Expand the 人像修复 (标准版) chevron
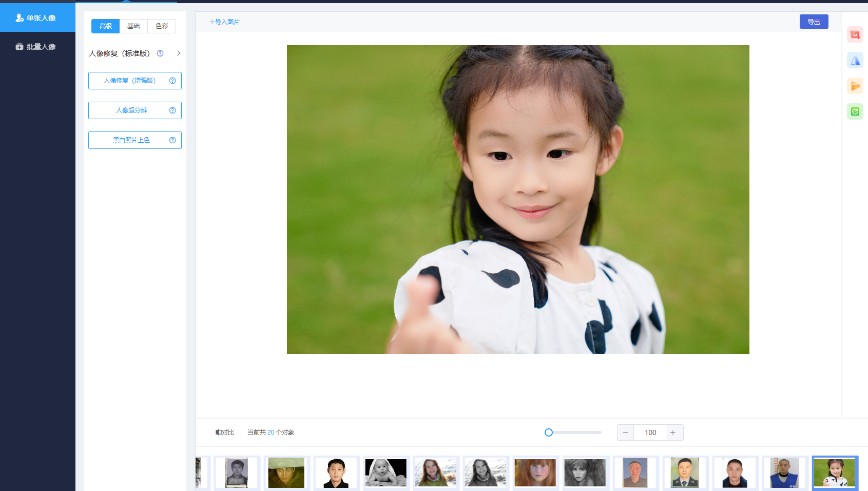868x491 pixels. pos(179,53)
